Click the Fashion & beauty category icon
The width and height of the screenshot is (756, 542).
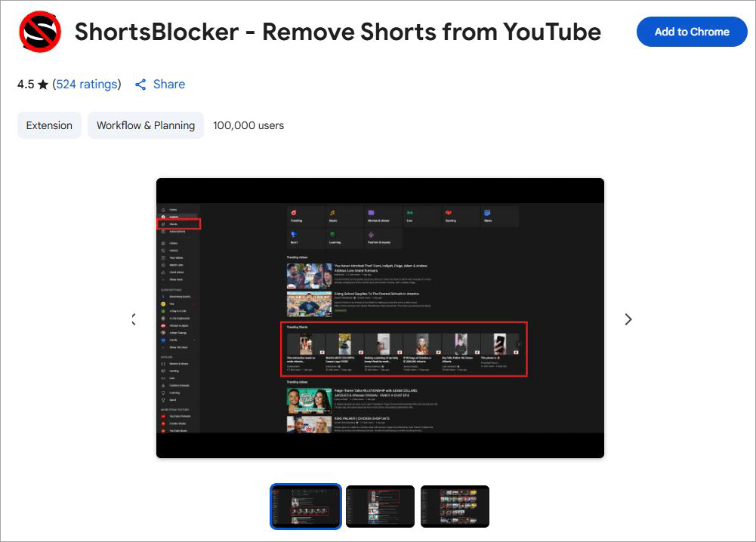(x=370, y=234)
